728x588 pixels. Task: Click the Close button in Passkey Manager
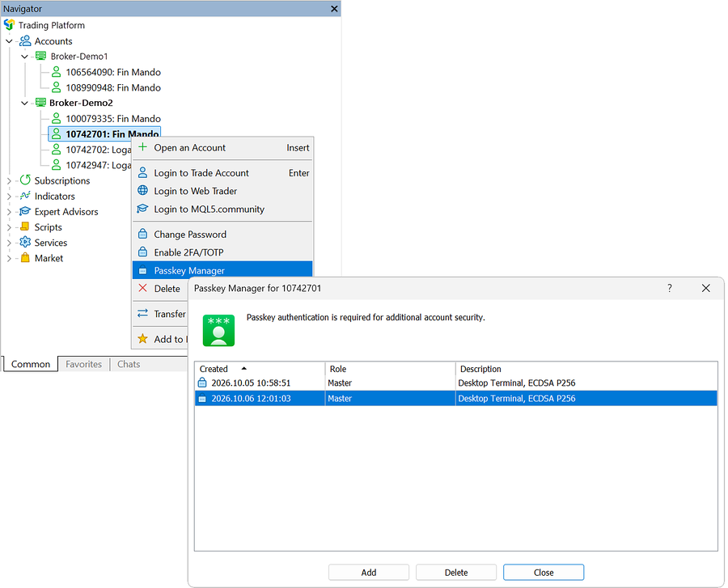[x=544, y=572]
